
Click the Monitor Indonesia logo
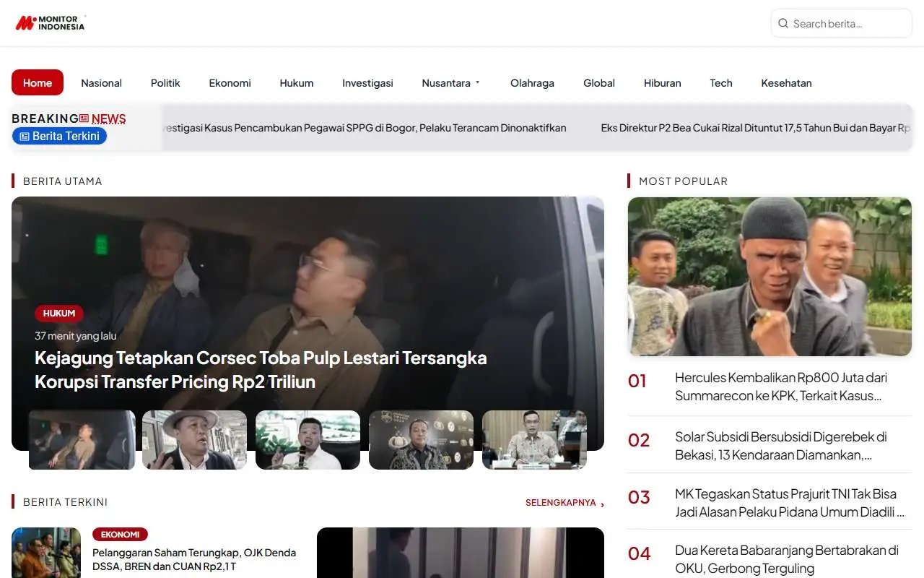[51, 23]
